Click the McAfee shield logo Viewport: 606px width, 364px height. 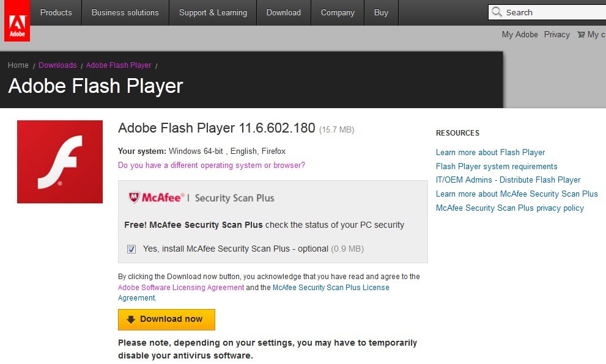coord(134,197)
